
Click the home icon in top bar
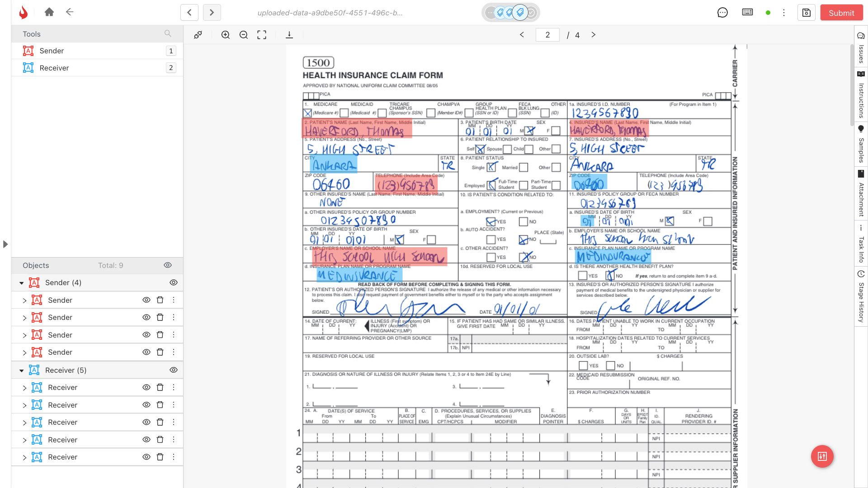point(49,12)
